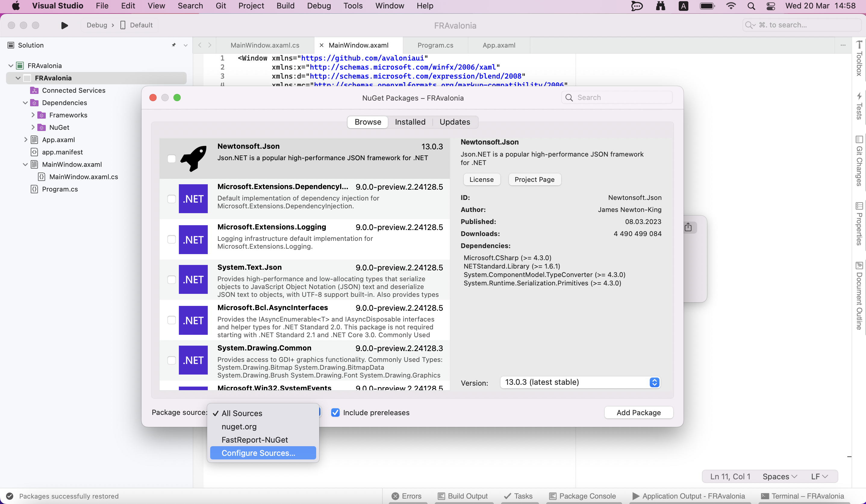Click the Add Package button
This screenshot has width=866, height=504.
[x=638, y=412]
